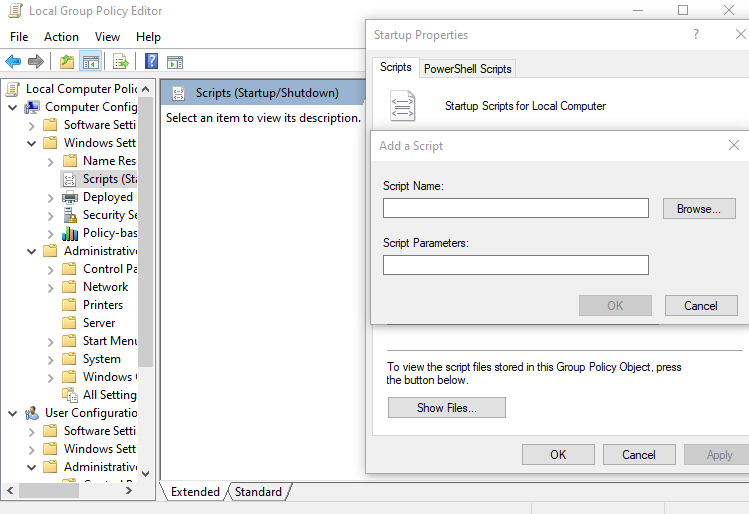Image resolution: width=749 pixels, height=514 pixels.
Task: Click the Policy-based QoS chart icon
Action: click(70, 233)
